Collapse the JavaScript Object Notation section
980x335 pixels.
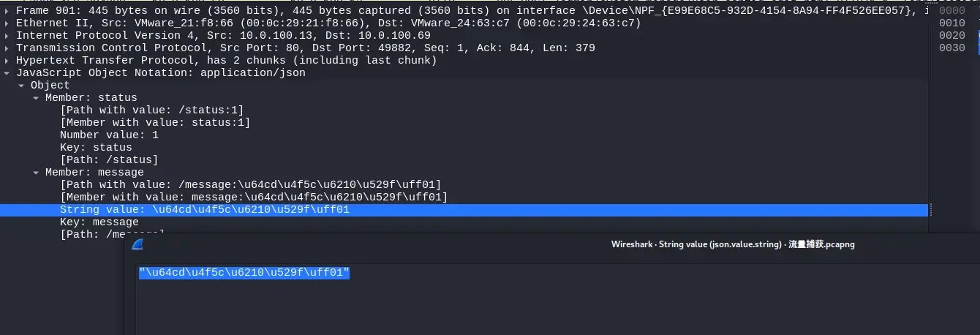click(7, 73)
